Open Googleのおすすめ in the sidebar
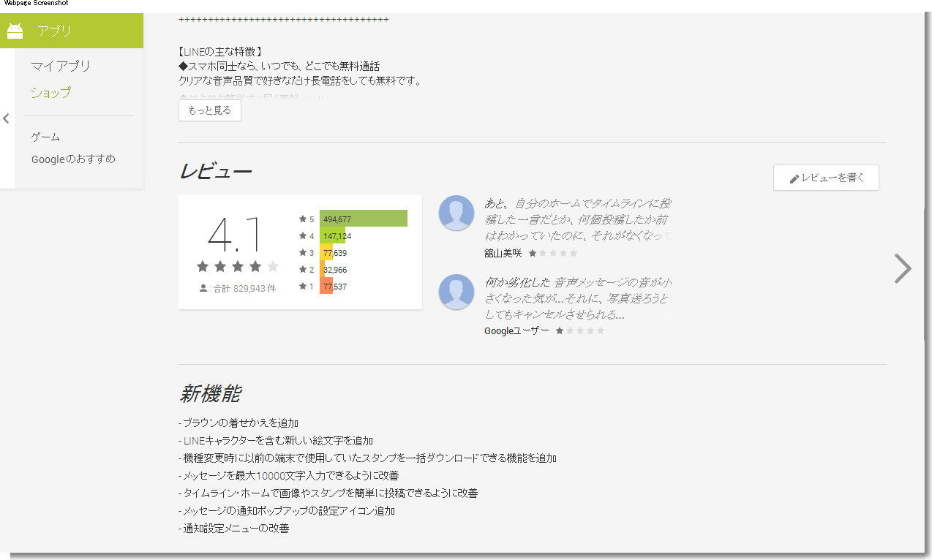 click(x=73, y=159)
